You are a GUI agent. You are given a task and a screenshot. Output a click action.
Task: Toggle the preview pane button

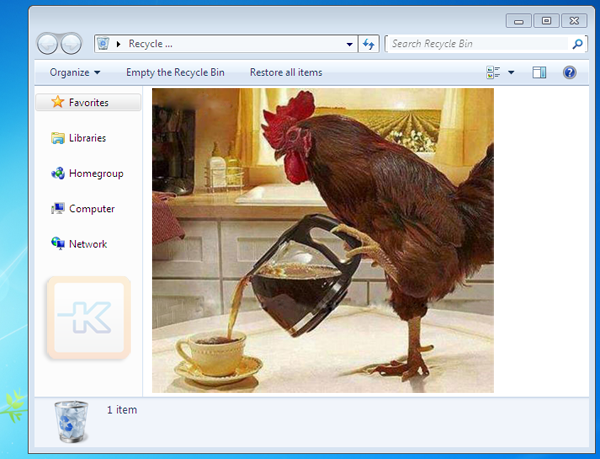(x=539, y=72)
